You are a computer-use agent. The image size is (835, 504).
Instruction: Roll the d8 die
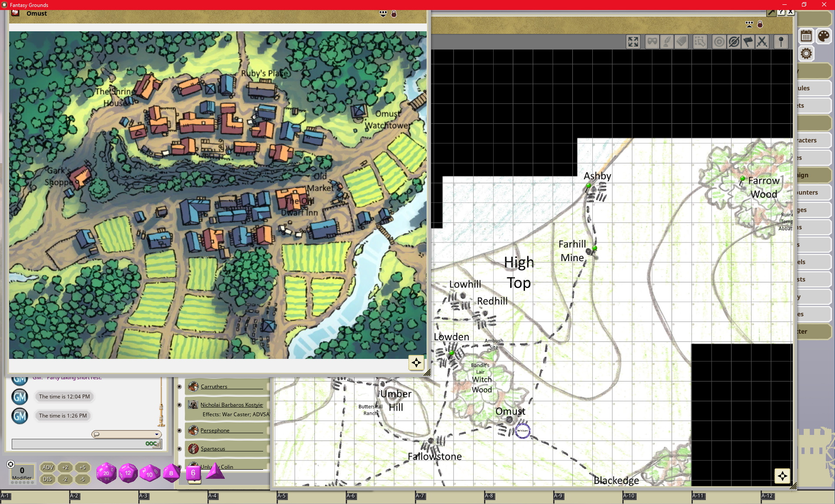click(x=171, y=473)
